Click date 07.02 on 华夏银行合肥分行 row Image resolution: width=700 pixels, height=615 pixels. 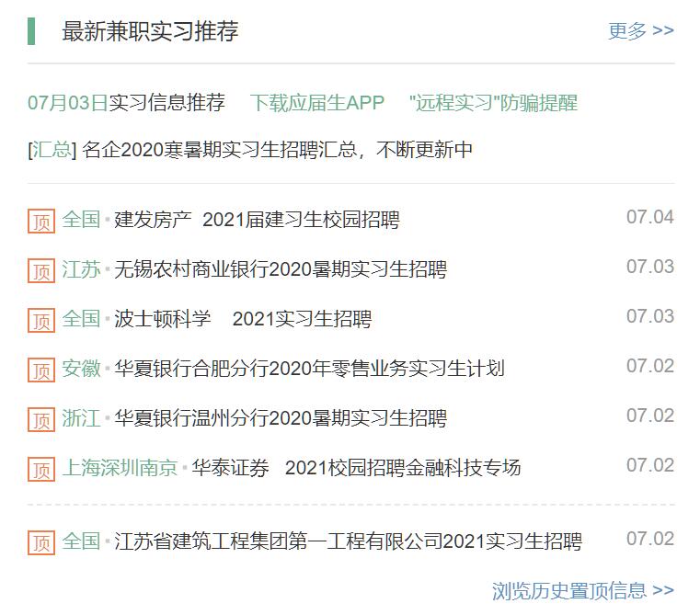point(650,366)
